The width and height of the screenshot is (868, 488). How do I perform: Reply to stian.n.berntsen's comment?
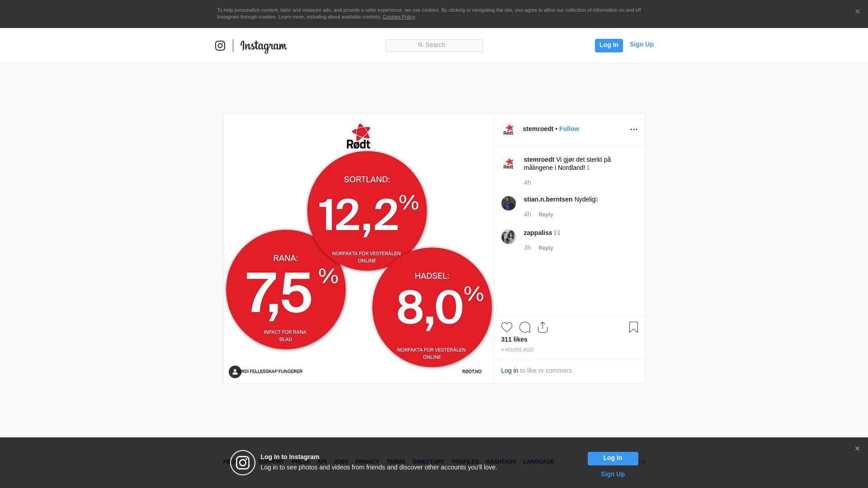546,215
